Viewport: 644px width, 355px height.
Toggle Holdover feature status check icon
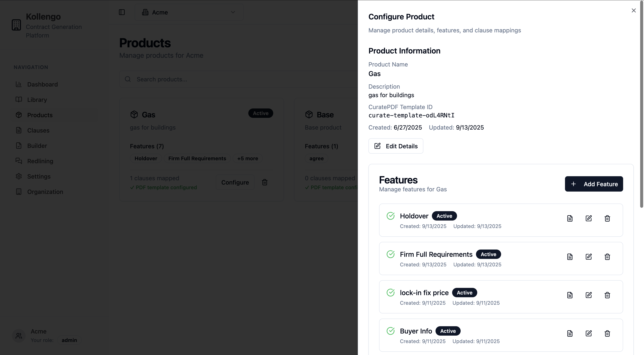(x=391, y=216)
